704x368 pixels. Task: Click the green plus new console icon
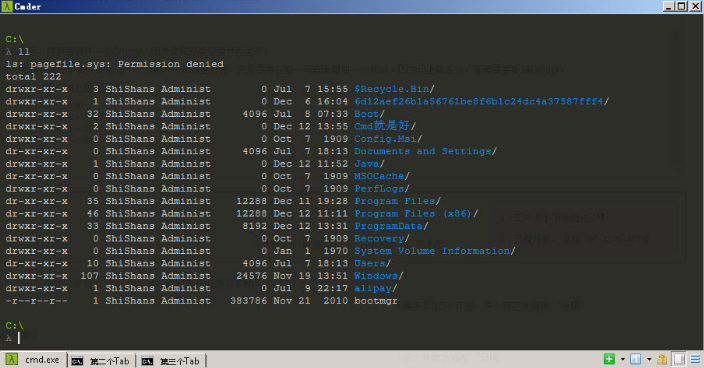point(609,359)
